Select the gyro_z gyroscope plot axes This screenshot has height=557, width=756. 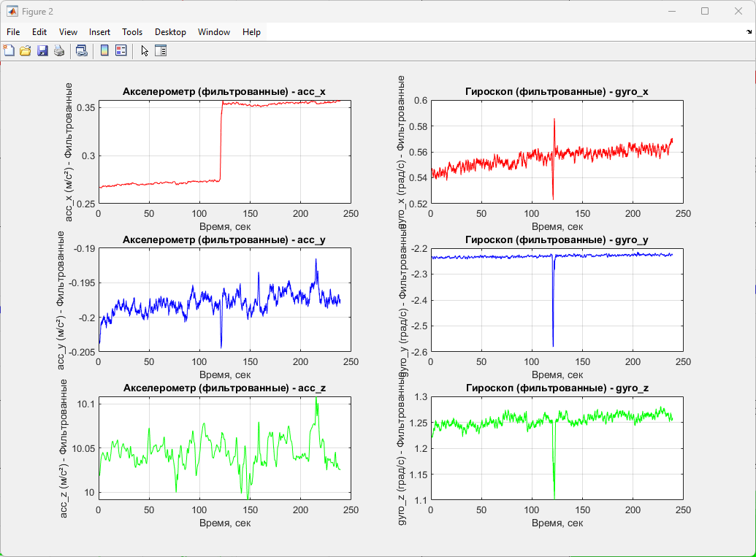(x=557, y=448)
